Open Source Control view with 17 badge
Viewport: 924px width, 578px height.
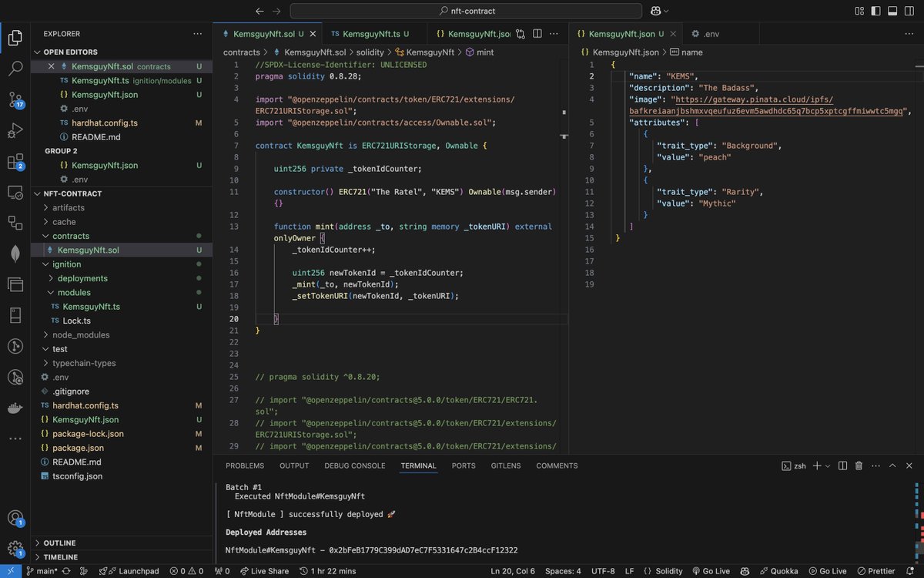tap(15, 99)
